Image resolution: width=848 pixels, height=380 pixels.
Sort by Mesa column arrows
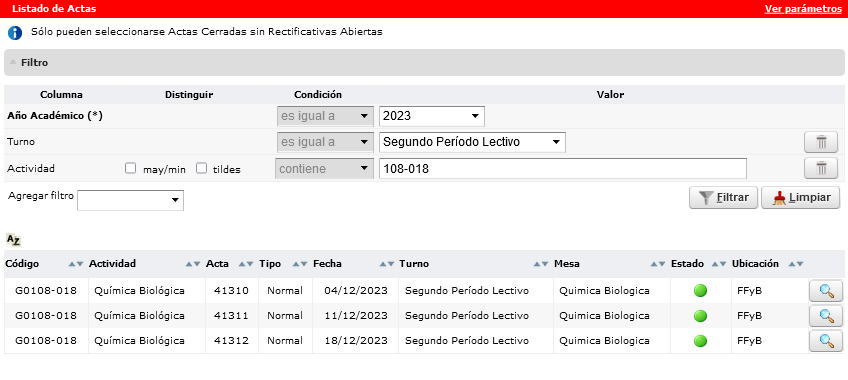(658, 264)
